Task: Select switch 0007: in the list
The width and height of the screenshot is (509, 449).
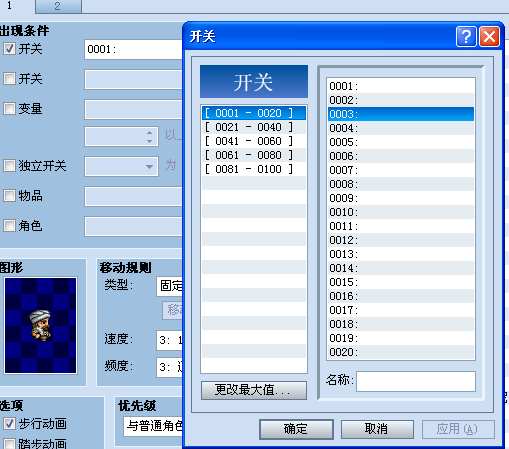Action: point(401,170)
